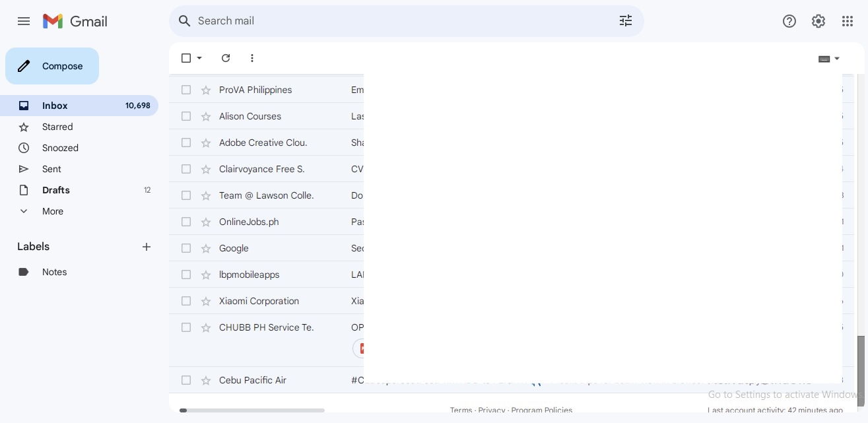Screen dimensions: 868x423
Task: Open the email from Team @ Lawson Colle.
Action: click(512, 195)
